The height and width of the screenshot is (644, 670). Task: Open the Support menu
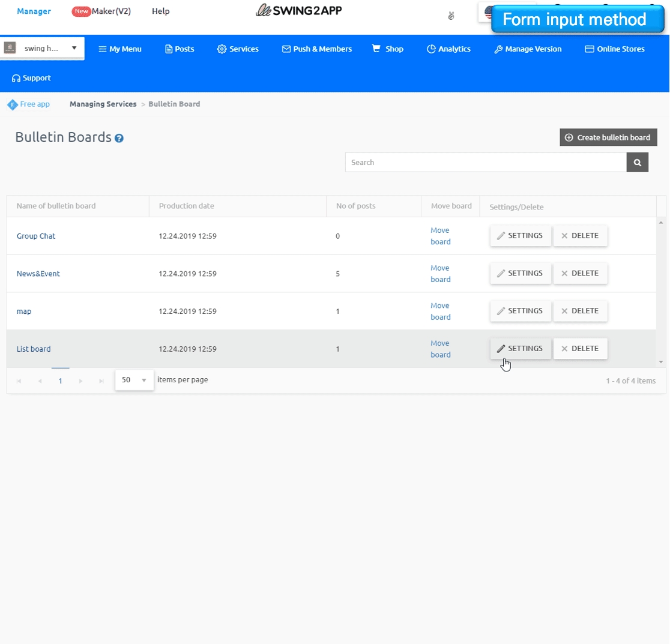pyautogui.click(x=31, y=78)
